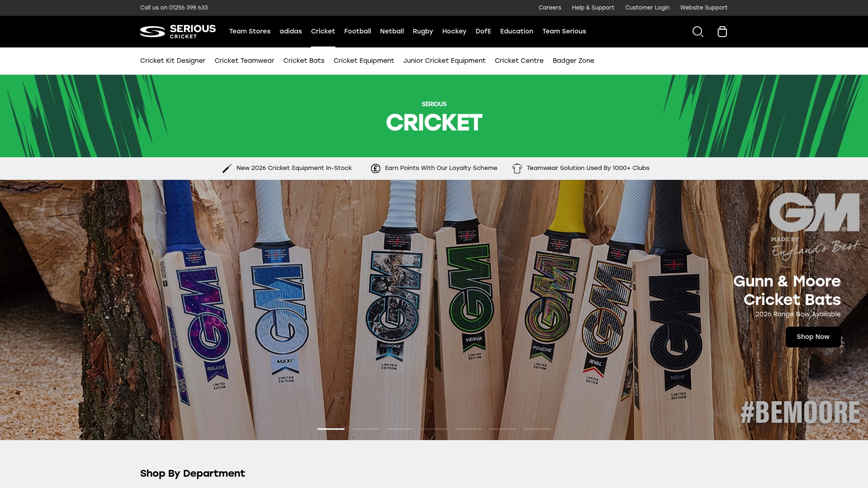Click the t-shirt teamwear icon

coord(517,168)
